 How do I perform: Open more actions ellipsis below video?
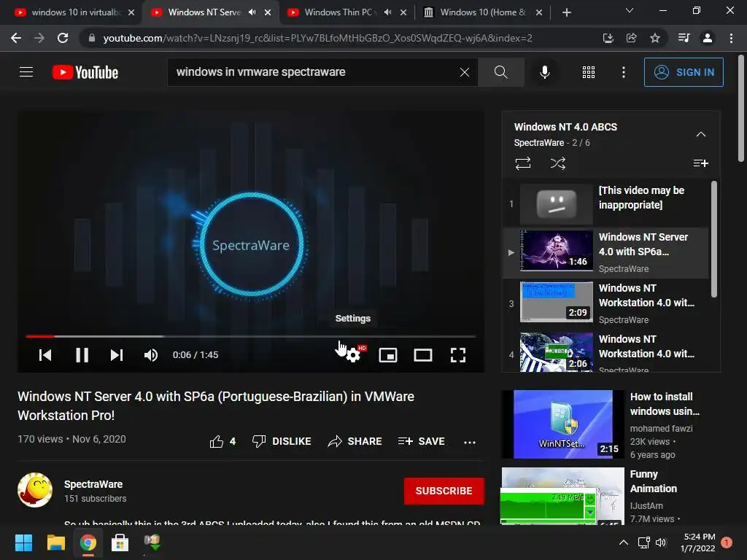(470, 442)
